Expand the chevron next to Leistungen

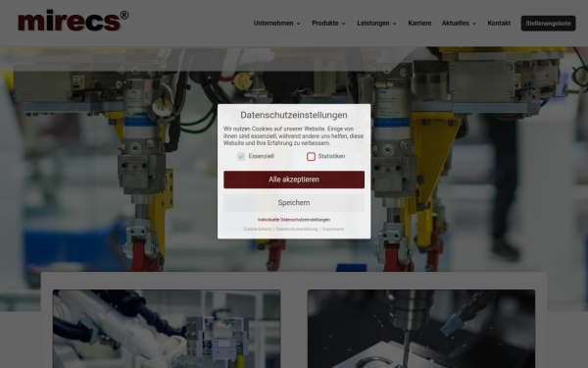[395, 24]
